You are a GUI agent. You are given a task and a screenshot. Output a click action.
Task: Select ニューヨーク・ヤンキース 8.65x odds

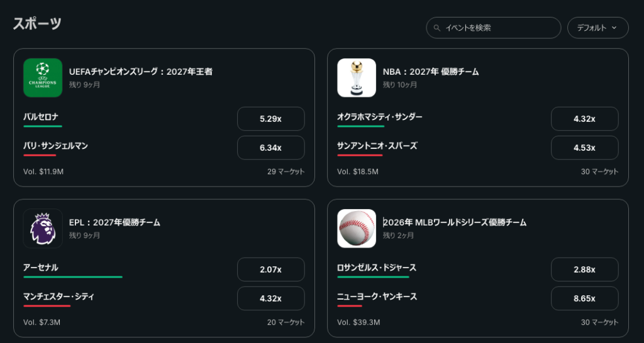click(x=584, y=298)
